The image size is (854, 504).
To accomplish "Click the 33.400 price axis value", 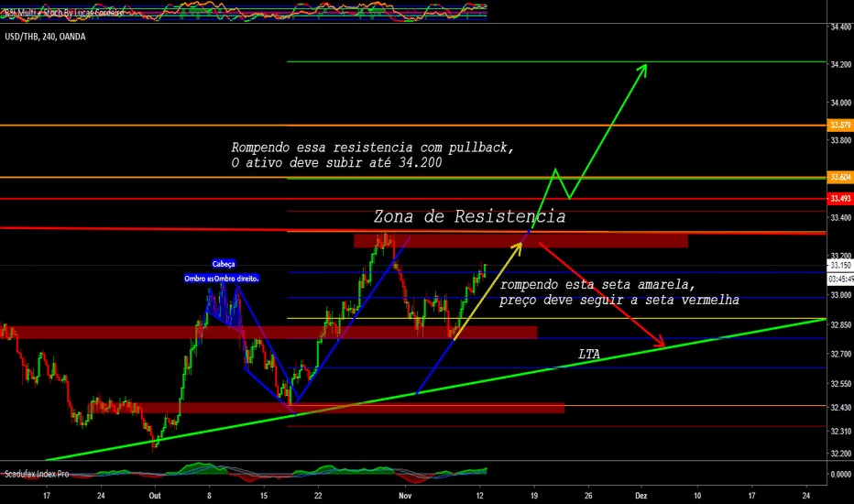I will coord(841,218).
